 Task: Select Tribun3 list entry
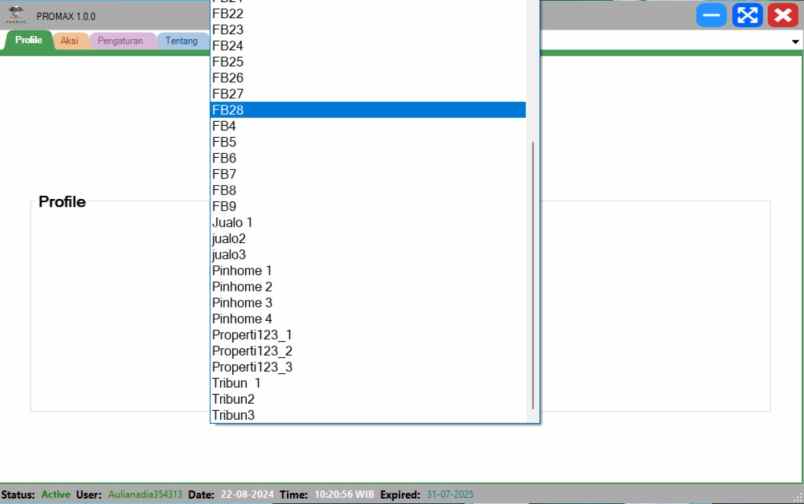tap(368, 415)
